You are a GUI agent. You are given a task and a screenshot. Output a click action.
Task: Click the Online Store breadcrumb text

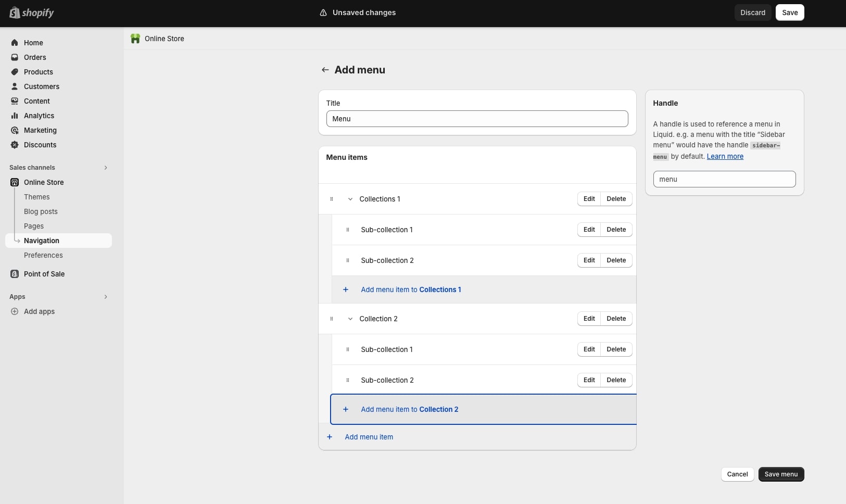pos(165,39)
